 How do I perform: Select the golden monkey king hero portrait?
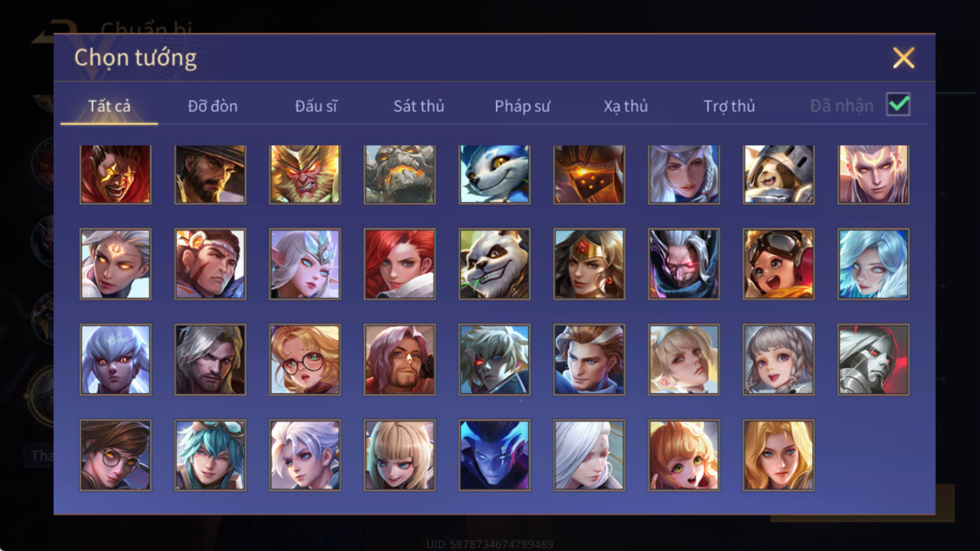[305, 174]
